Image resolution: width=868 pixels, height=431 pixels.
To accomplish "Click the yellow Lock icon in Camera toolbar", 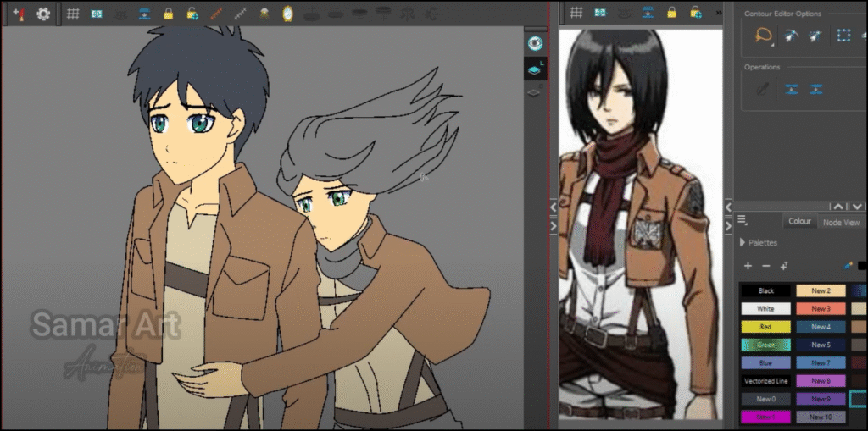I will point(169,14).
